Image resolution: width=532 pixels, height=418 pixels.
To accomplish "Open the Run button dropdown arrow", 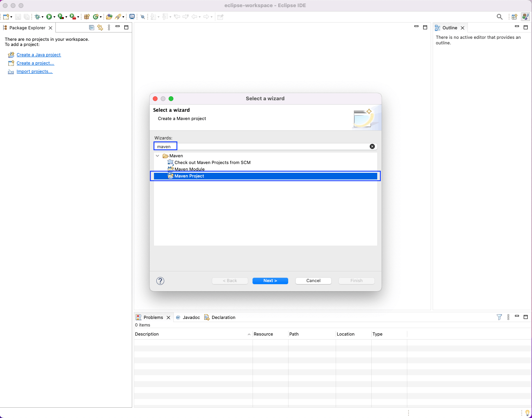I will 55,17.
